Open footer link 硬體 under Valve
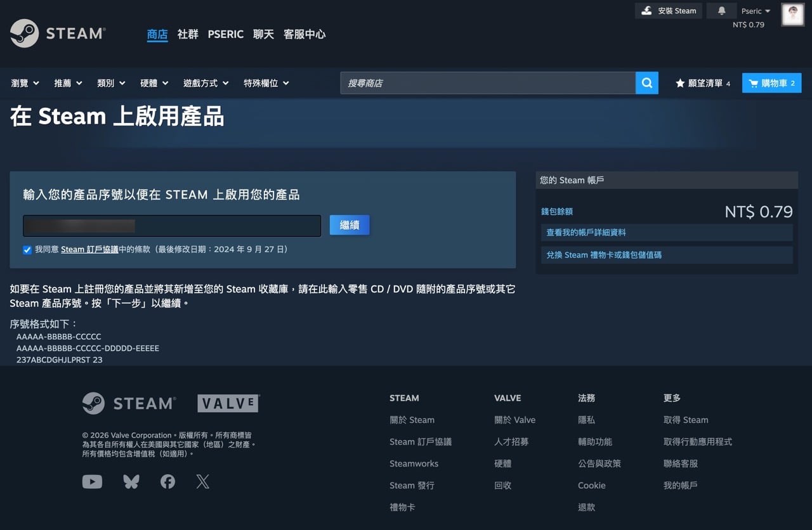The image size is (812, 530). point(503,463)
